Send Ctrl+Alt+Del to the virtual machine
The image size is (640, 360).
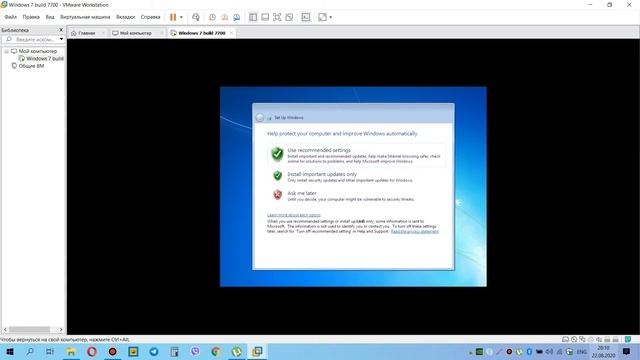(196, 17)
